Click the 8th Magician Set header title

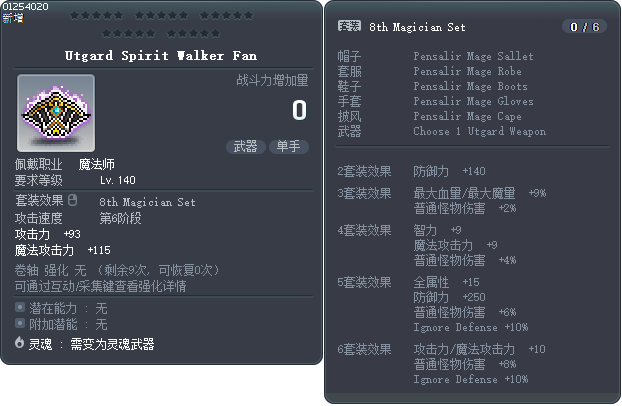[417, 27]
